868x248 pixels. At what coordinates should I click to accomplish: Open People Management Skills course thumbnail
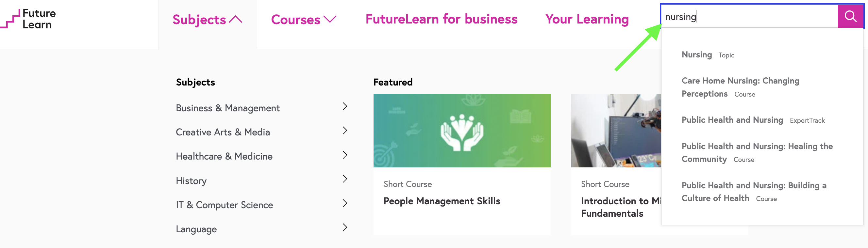462,131
